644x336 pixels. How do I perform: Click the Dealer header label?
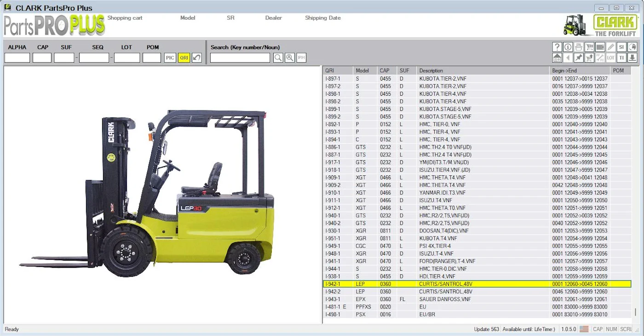273,18
